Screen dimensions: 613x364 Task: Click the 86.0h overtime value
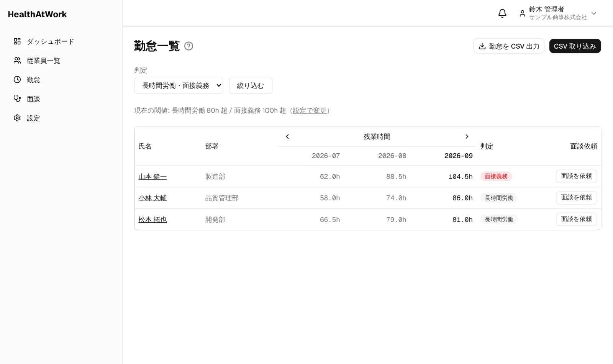coord(462,198)
